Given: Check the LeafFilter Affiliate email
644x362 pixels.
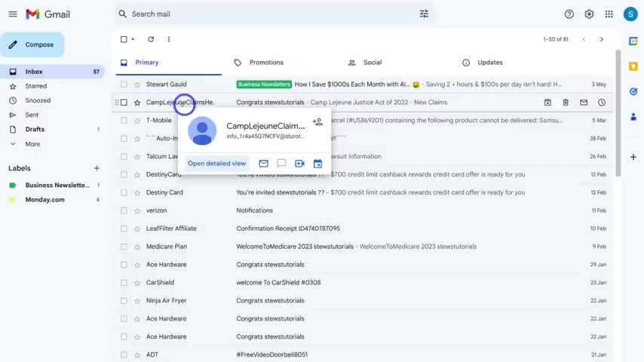Looking at the screenshot, I should click(x=124, y=229).
